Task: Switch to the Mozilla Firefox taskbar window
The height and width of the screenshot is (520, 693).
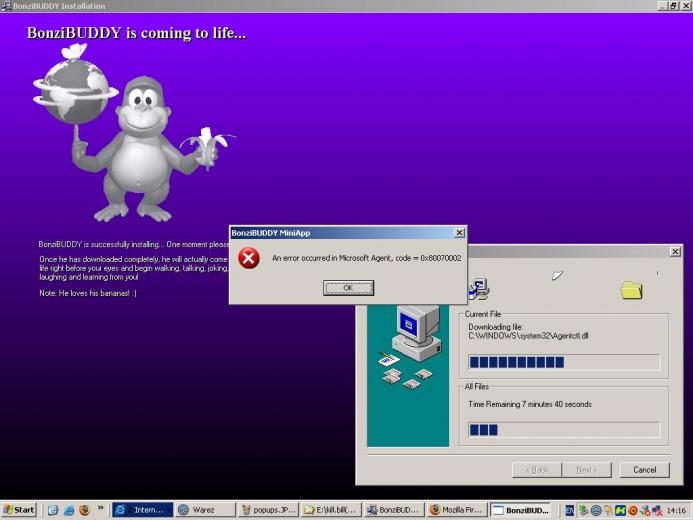Action: tap(457, 510)
